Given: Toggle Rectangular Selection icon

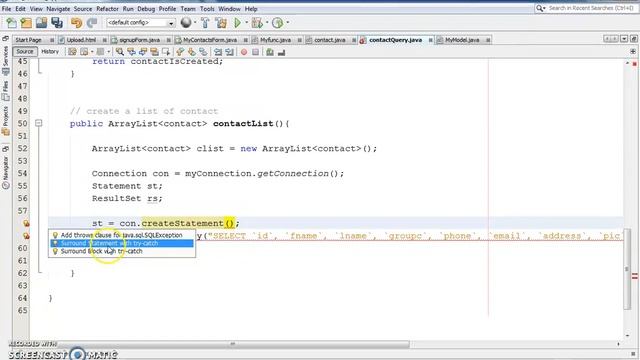Looking at the screenshot, I should point(166,52).
